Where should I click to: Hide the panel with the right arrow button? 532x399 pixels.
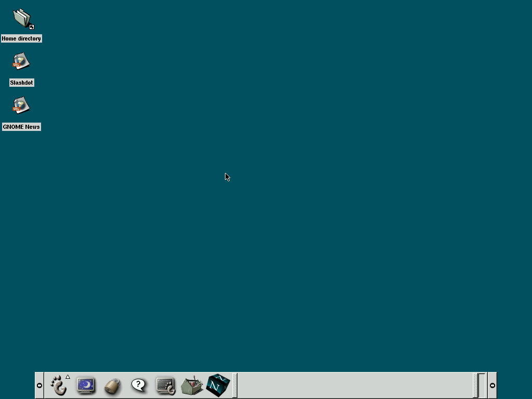point(491,385)
